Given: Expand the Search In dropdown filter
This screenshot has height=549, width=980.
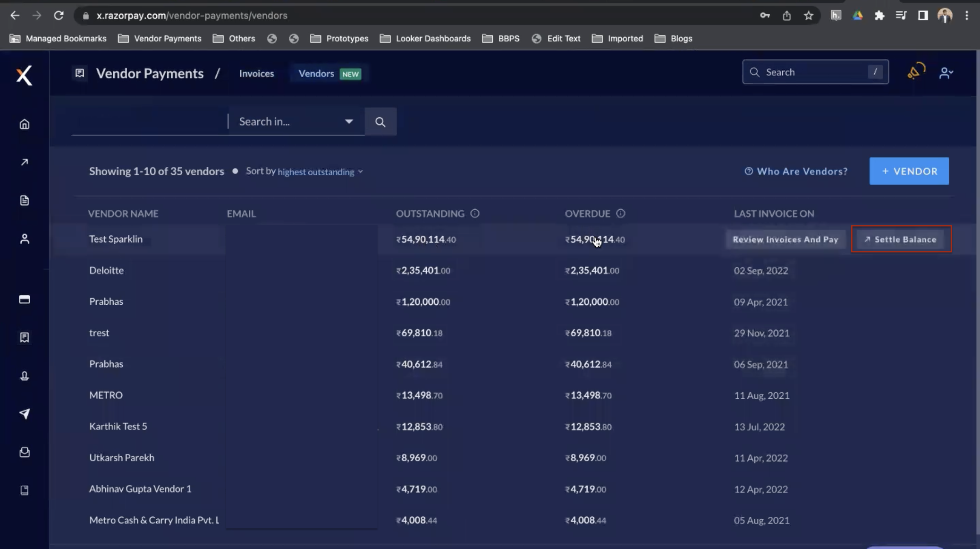Looking at the screenshot, I should click(349, 121).
